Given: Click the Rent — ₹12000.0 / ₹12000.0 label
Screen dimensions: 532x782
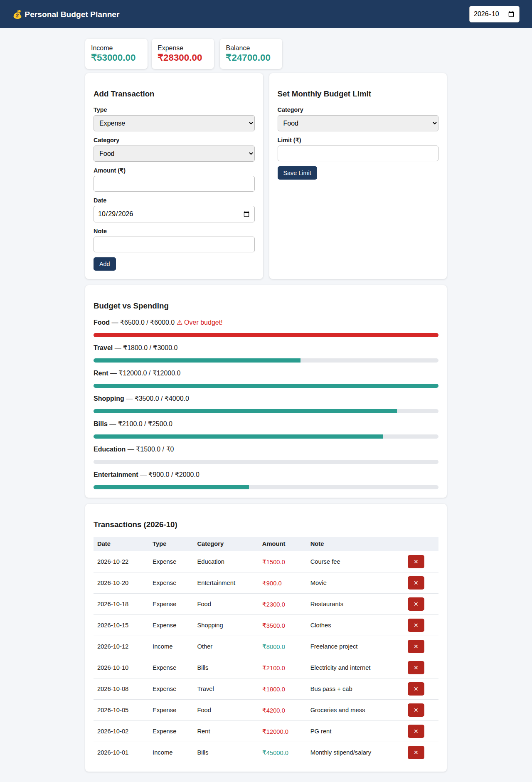Looking at the screenshot, I should [x=137, y=373].
